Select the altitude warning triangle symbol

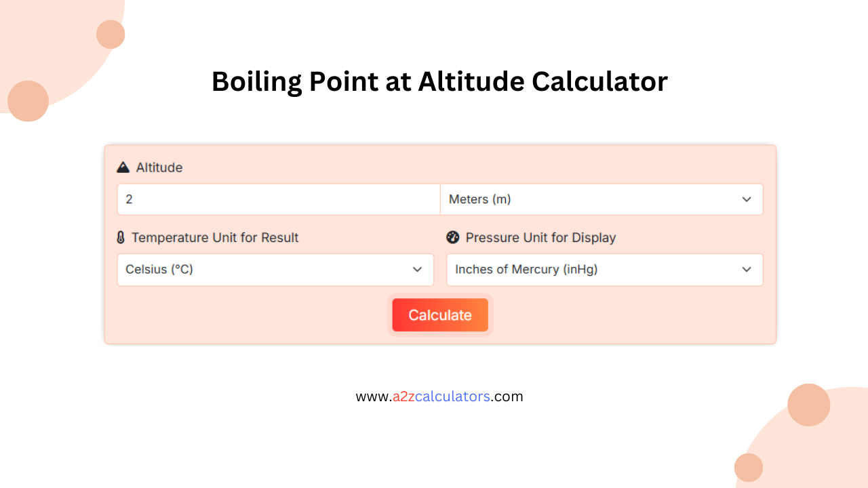click(x=123, y=167)
